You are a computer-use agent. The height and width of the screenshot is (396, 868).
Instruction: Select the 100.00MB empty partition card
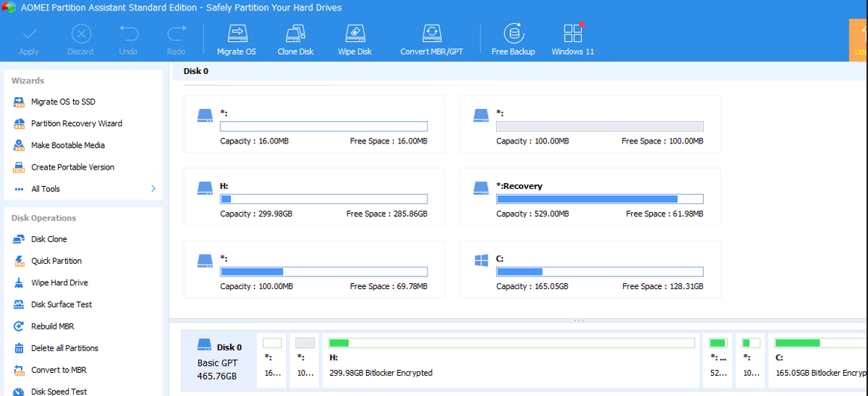(x=590, y=124)
